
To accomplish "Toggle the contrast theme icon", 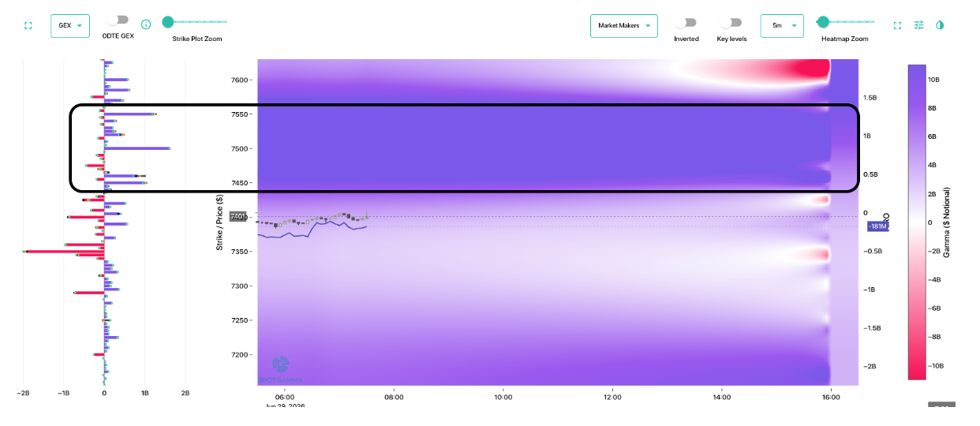I will coord(940,25).
